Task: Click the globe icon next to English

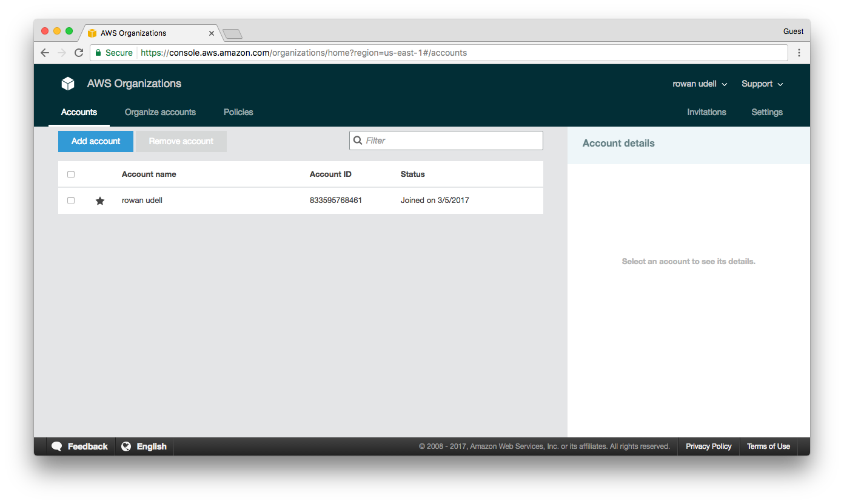Action: pyautogui.click(x=126, y=446)
